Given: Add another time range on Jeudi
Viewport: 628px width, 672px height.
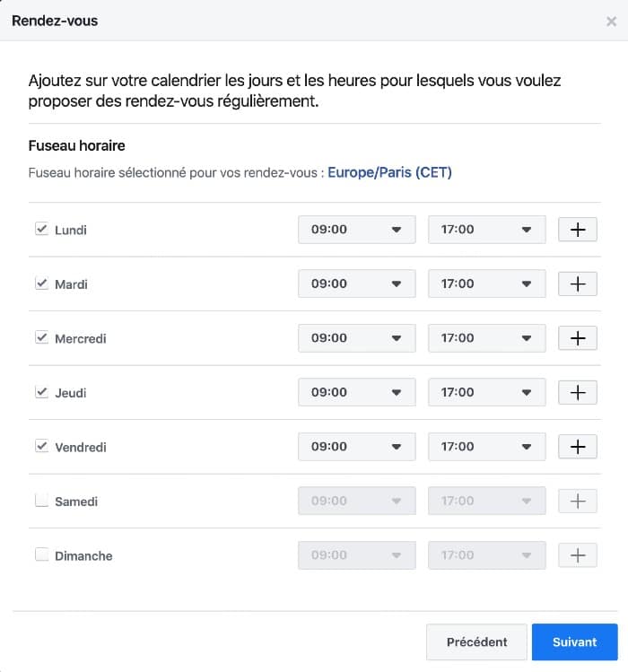Looking at the screenshot, I should coord(578,392).
